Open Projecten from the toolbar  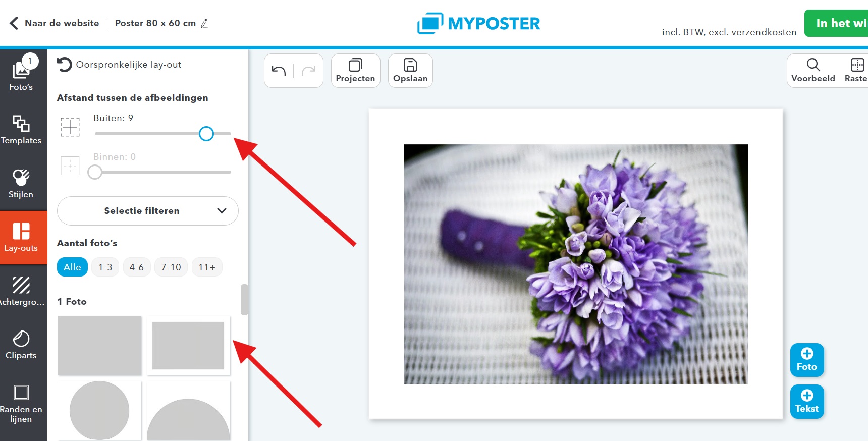[355, 71]
